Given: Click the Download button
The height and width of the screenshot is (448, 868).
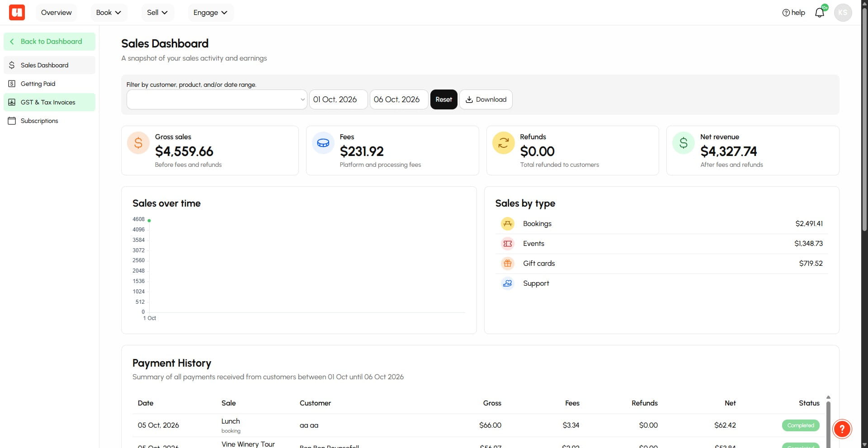Looking at the screenshot, I should 486,99.
